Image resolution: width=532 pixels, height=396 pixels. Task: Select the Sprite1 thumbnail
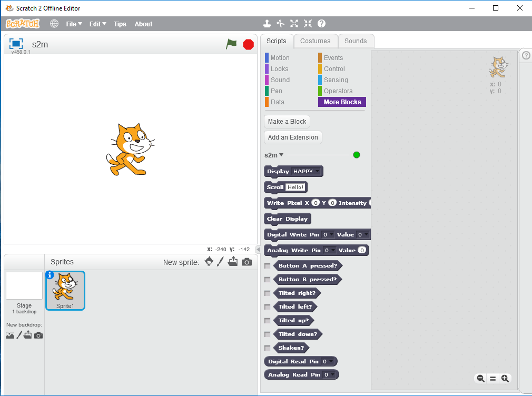(65, 291)
